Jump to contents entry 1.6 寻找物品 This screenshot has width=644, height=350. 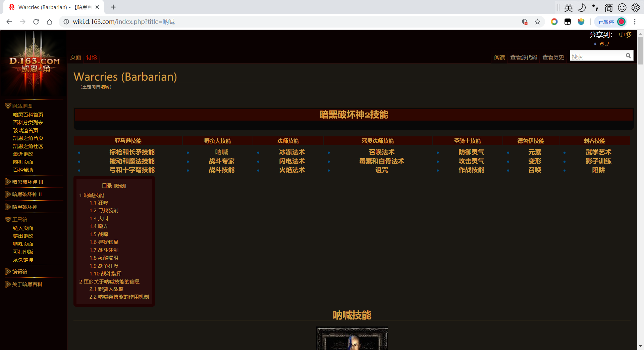[104, 242]
